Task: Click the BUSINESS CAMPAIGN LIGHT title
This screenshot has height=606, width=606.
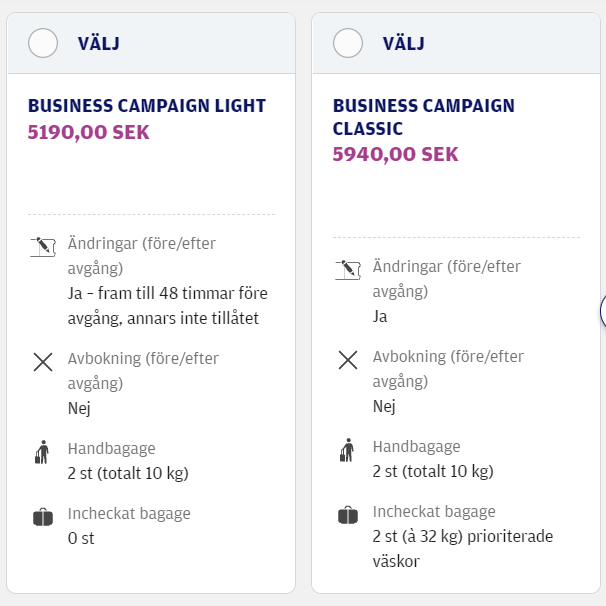Action: point(147,105)
